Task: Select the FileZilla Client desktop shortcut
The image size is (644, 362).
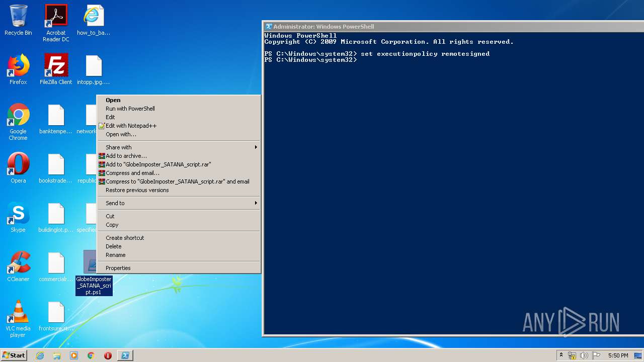Action: [56, 69]
